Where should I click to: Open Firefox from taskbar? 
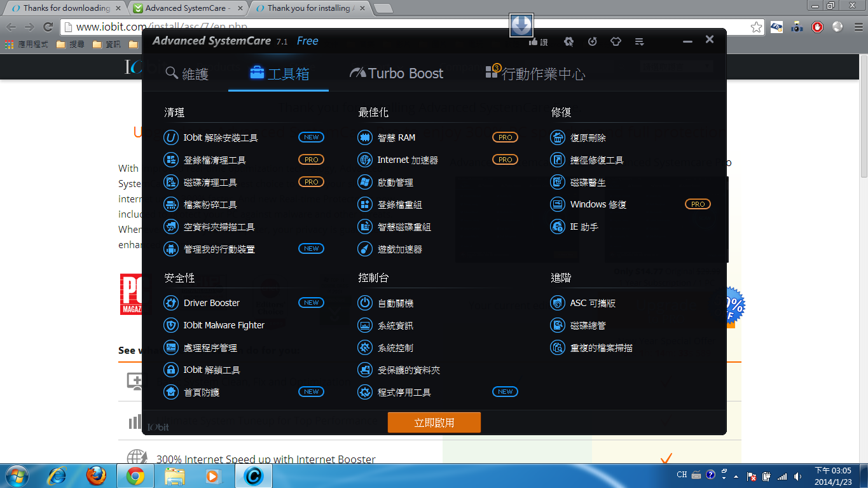click(x=96, y=475)
